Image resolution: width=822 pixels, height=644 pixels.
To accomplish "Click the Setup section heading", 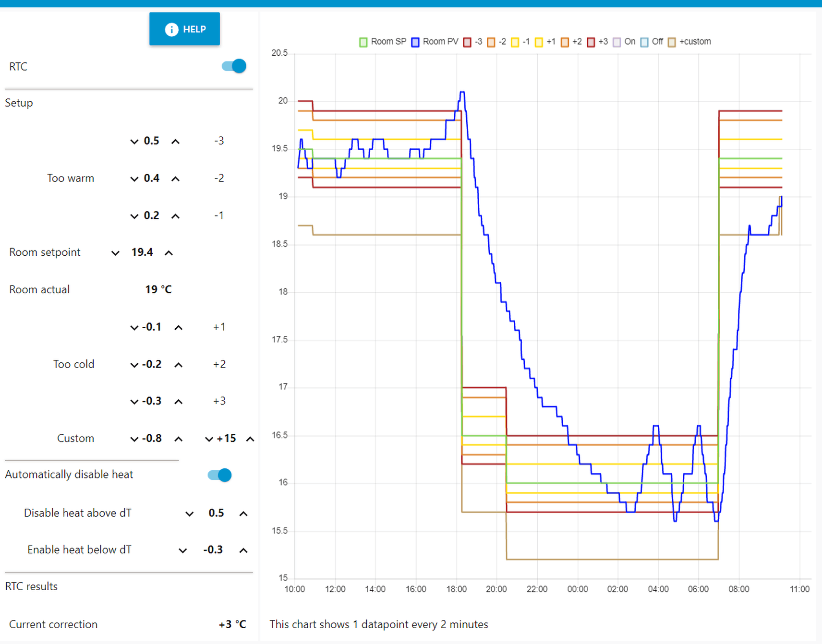I will (x=19, y=103).
